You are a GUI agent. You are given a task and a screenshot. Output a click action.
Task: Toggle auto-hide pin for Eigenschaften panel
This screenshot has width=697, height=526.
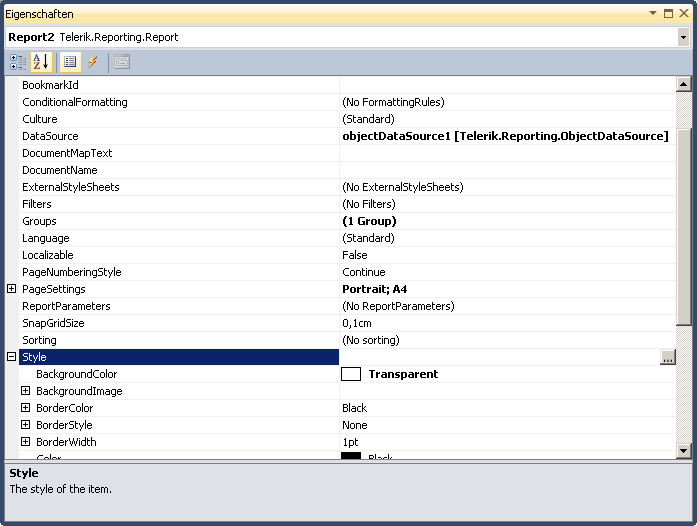[x=668, y=14]
